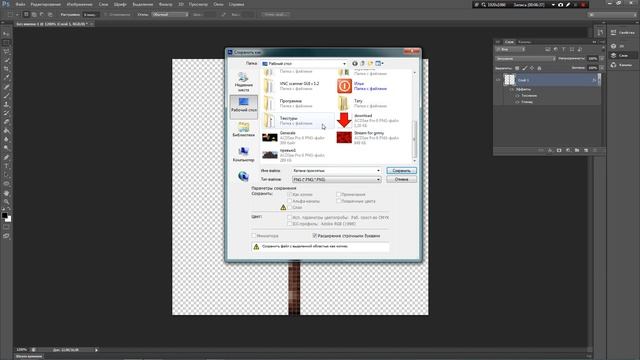Select the Brush tool
The image size is (640, 360).
6,96
